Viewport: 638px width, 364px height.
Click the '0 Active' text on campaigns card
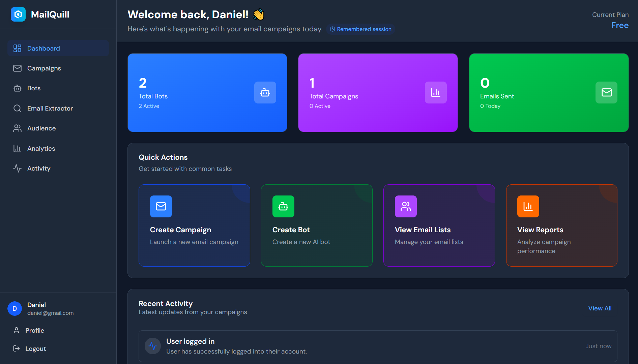point(320,106)
